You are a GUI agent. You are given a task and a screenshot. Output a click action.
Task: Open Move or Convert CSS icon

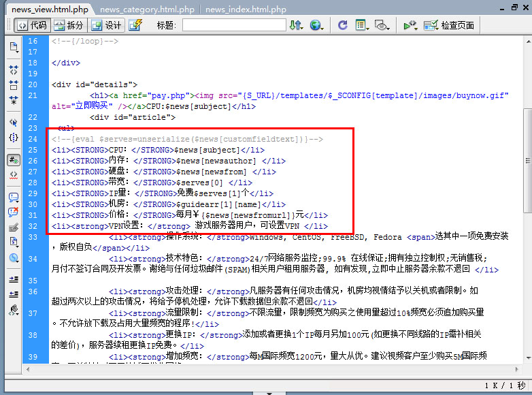click(14, 258)
